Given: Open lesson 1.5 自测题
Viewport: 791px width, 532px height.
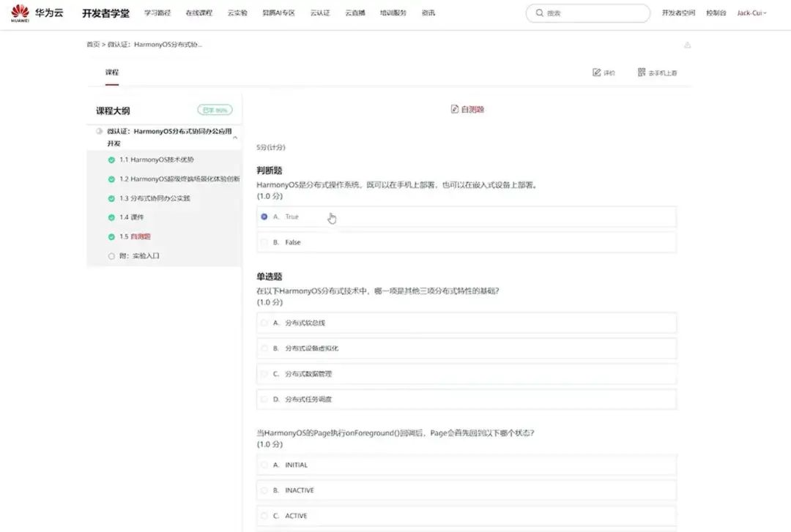Looking at the screenshot, I should coord(135,236).
